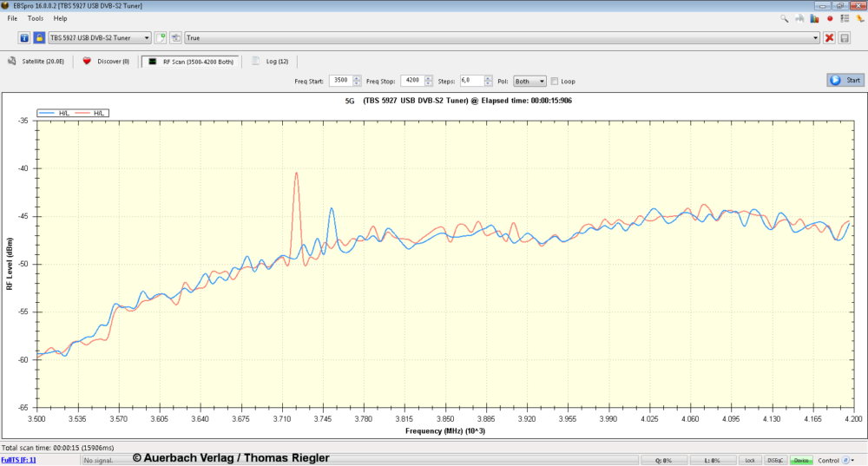The width and height of the screenshot is (868, 466).
Task: Increase Freq Stop with up arrow
Action: click(x=429, y=78)
